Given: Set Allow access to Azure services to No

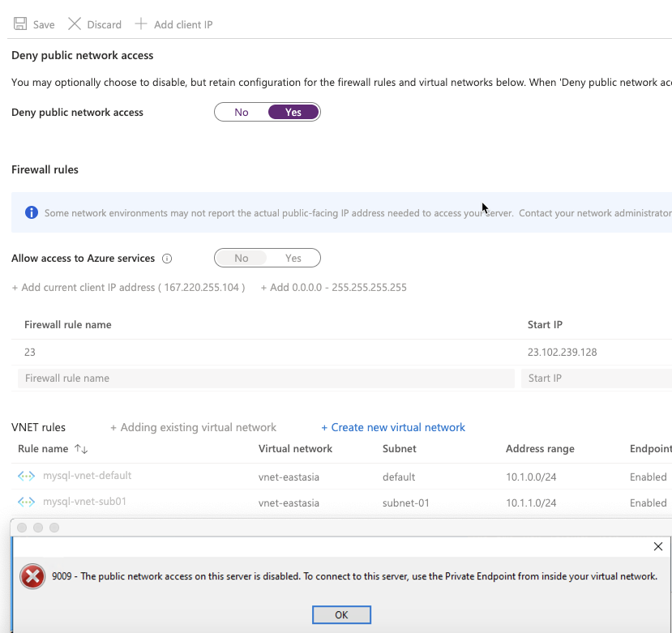Looking at the screenshot, I should 242,258.
